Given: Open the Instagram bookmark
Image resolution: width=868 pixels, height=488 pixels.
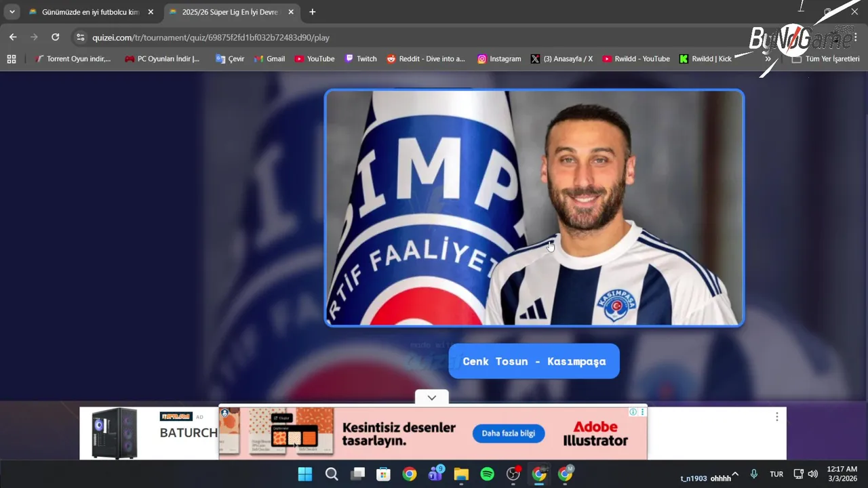Looking at the screenshot, I should pyautogui.click(x=499, y=59).
